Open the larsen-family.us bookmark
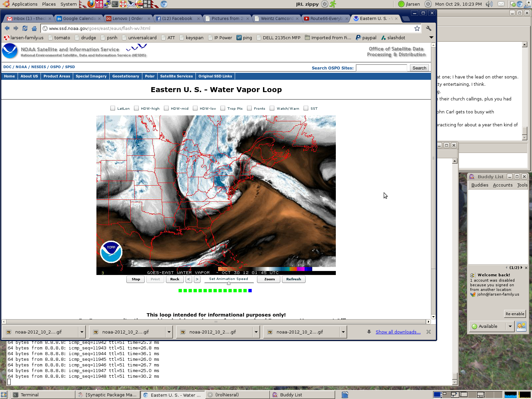This screenshot has height=399, width=532. 24,38
